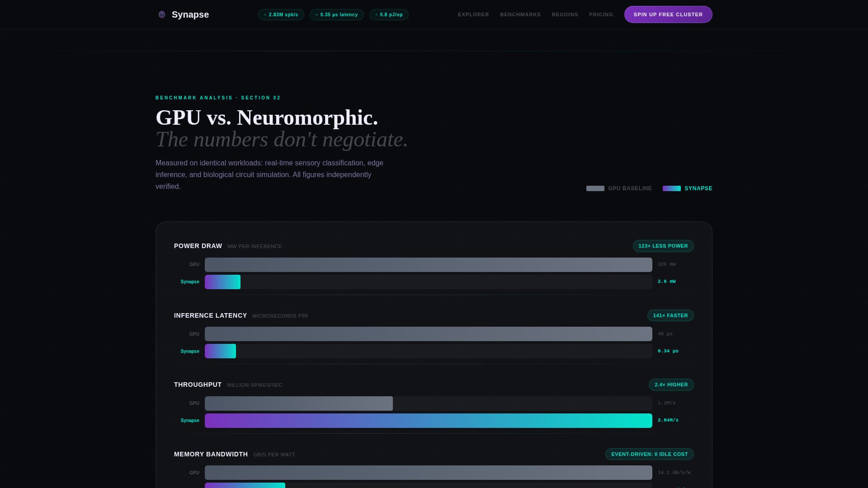Open the PRICING page
Viewport: 868px width, 488px height.
coord(601,14)
